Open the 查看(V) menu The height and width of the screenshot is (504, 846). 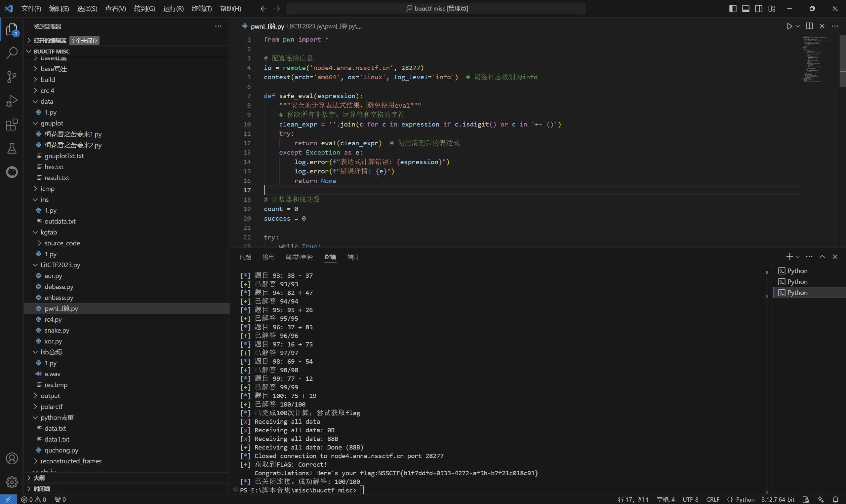pos(116,9)
